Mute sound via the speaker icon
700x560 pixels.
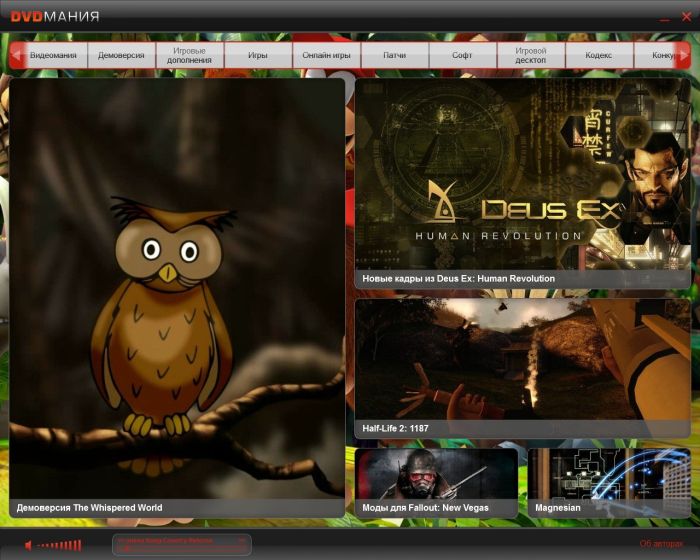[x=29, y=545]
